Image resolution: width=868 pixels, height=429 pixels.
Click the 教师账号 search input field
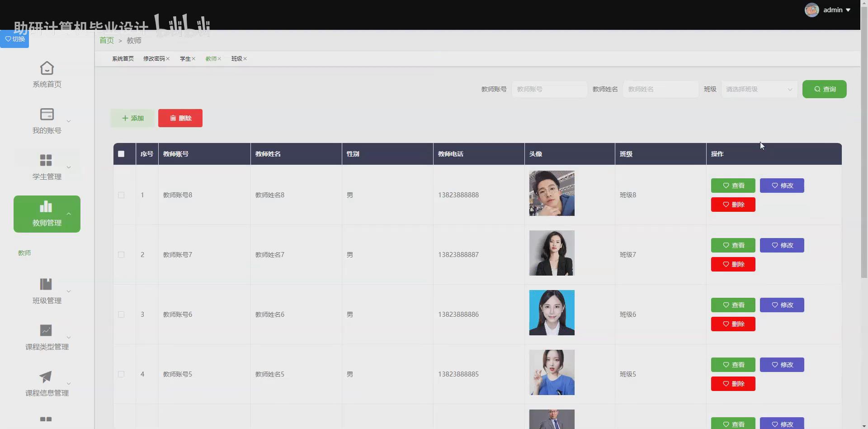click(550, 89)
